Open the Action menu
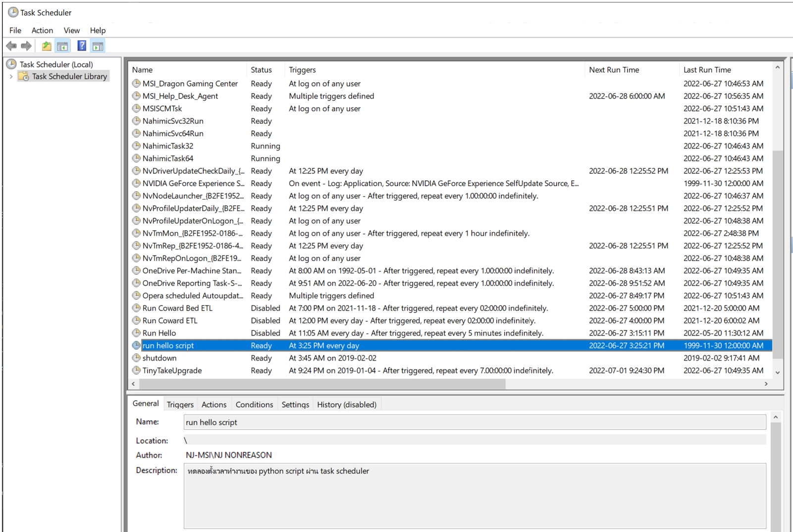Screen dimensions: 793x532 coord(42,30)
